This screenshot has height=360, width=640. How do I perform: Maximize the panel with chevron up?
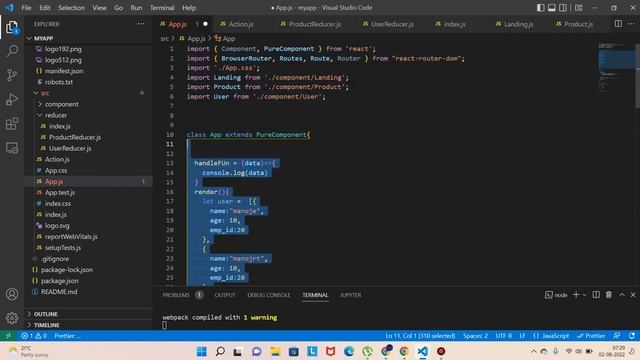622,295
